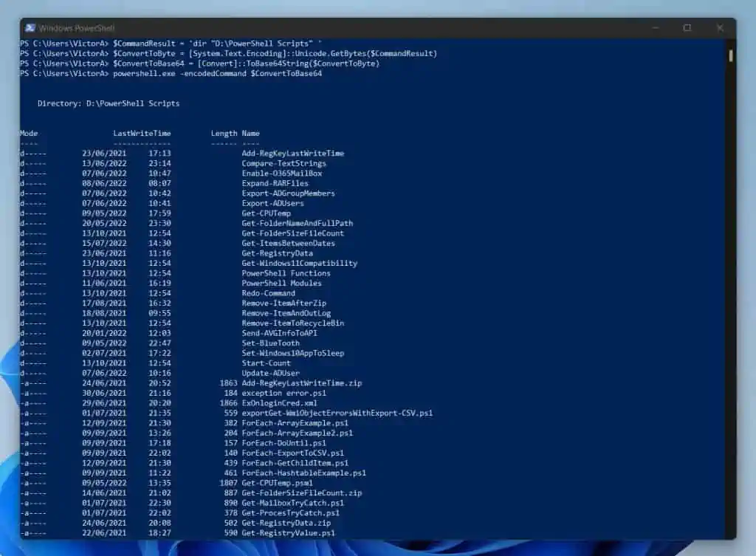Maximize the Windows PowerShell window
The image size is (756, 556).
coord(687,28)
